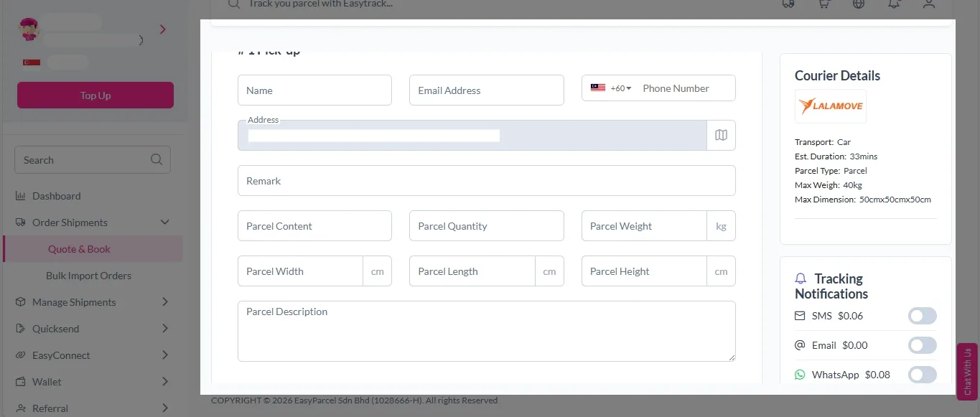Expand the Manage Shipments submenu
This screenshot has width=980, height=417.
(164, 302)
